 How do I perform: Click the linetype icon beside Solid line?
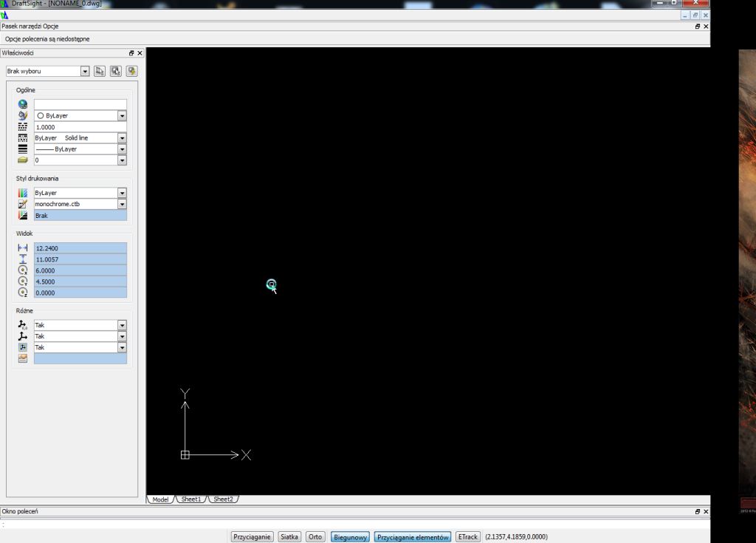coord(23,137)
